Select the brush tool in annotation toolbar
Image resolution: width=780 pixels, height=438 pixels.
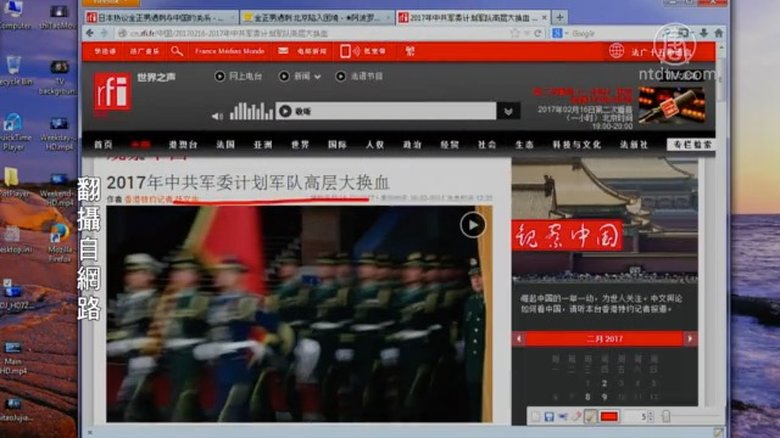591,416
